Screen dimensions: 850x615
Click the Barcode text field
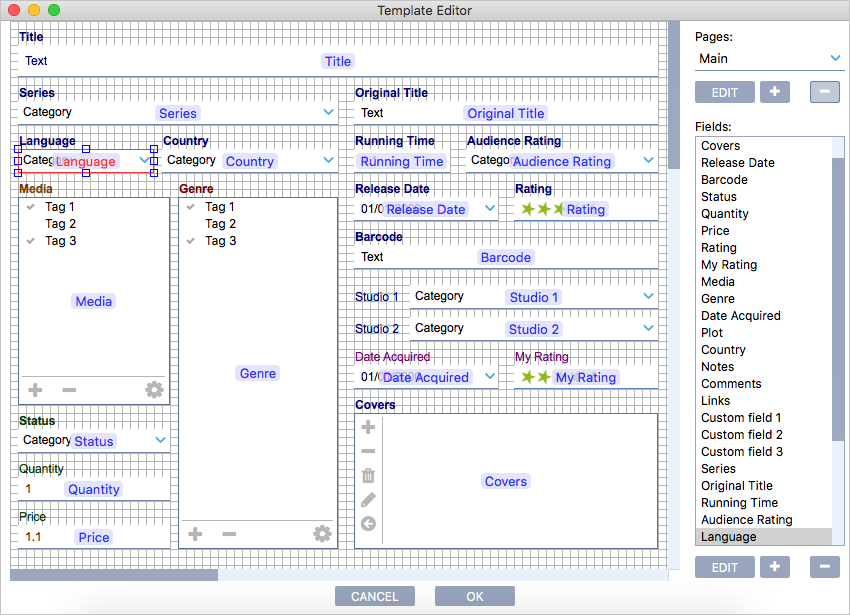[506, 257]
